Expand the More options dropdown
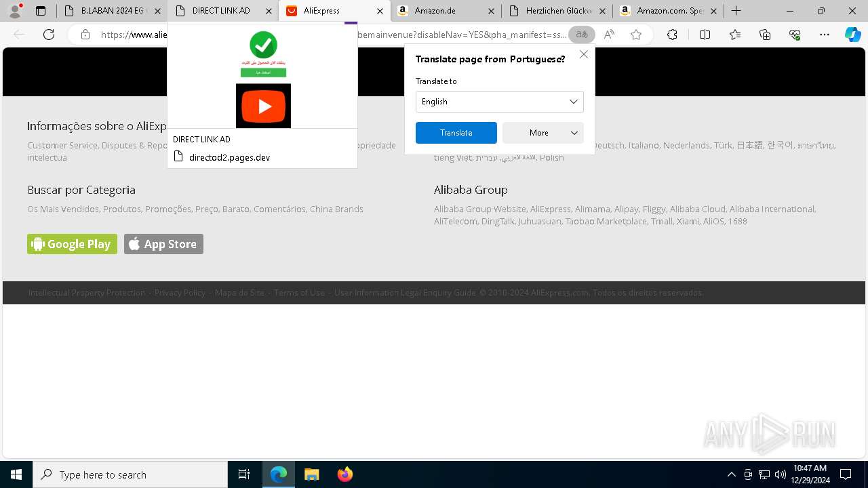 point(543,133)
